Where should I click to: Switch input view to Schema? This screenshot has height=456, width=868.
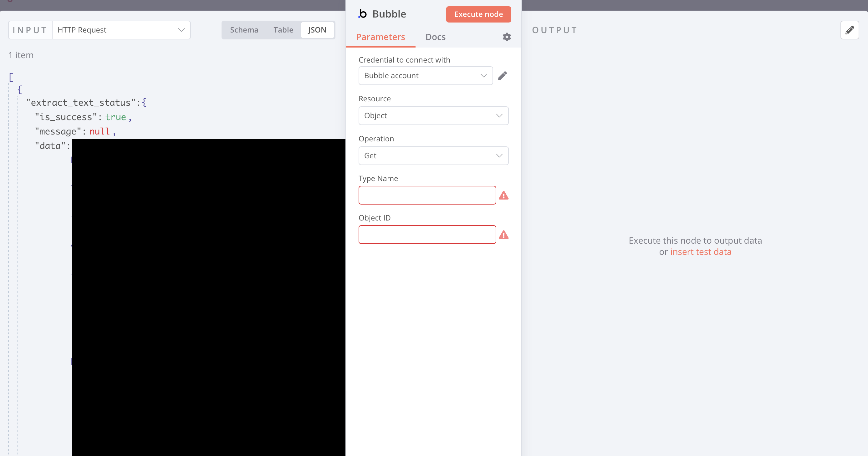pos(244,30)
